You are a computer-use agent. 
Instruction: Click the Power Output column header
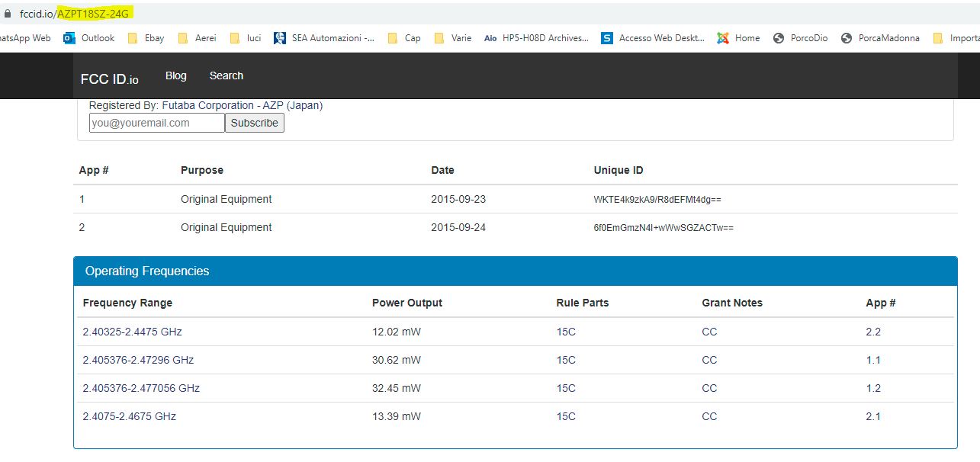407,303
